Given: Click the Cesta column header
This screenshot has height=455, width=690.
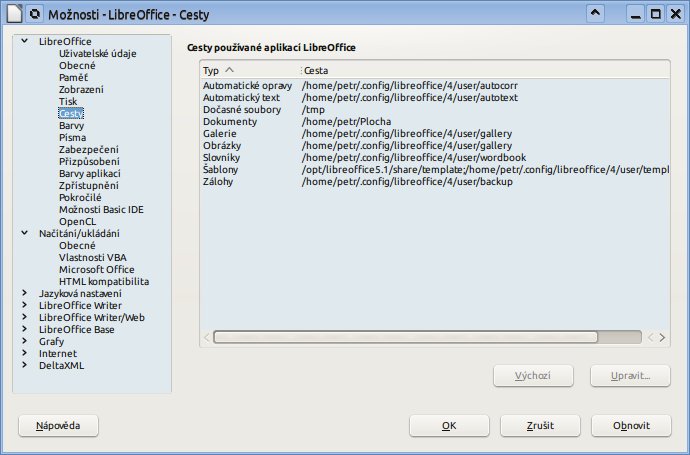Looking at the screenshot, I should 485,70.
